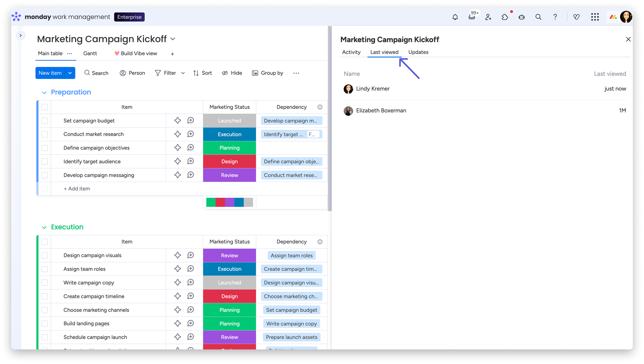Screen dimensions: 644x364
Task: Click the invite members icon
Action: (488, 17)
